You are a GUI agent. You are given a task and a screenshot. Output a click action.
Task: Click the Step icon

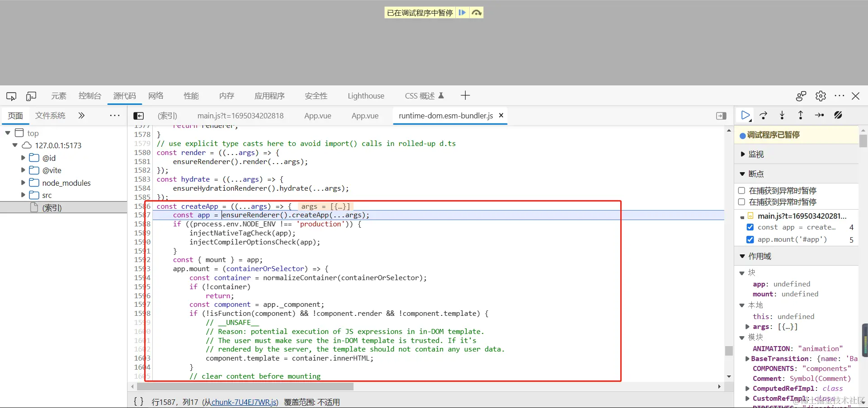(x=819, y=116)
